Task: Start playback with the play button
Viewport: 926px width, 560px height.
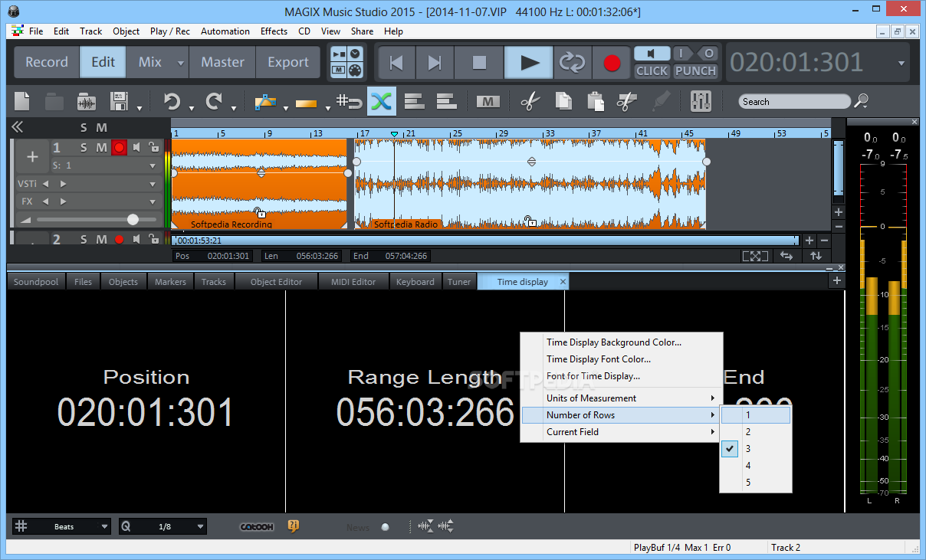Action: point(529,62)
